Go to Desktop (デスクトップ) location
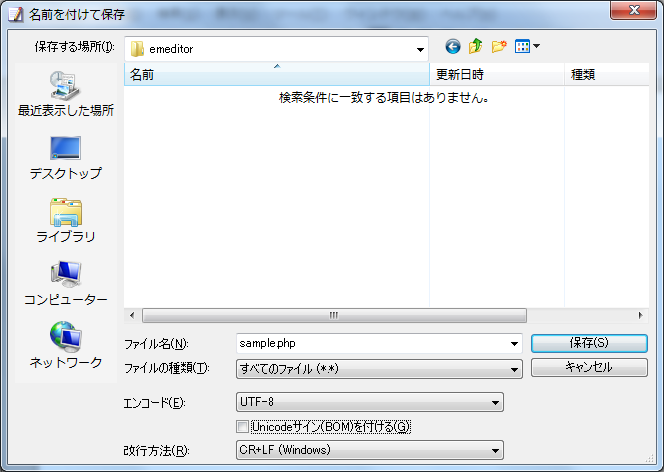 pos(65,158)
